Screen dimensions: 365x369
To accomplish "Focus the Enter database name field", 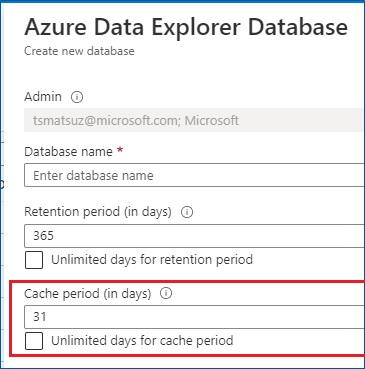I will pos(194,175).
